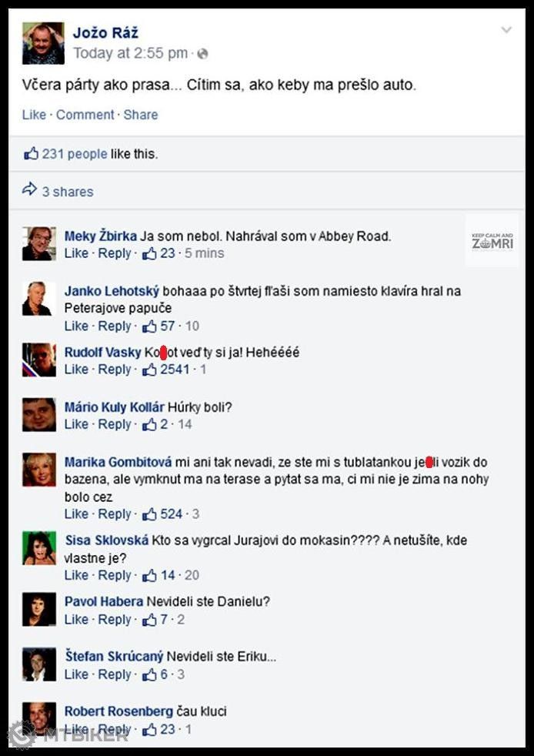
Task: Reply to Štefan Skrúcaný's comment
Action: [x=115, y=675]
